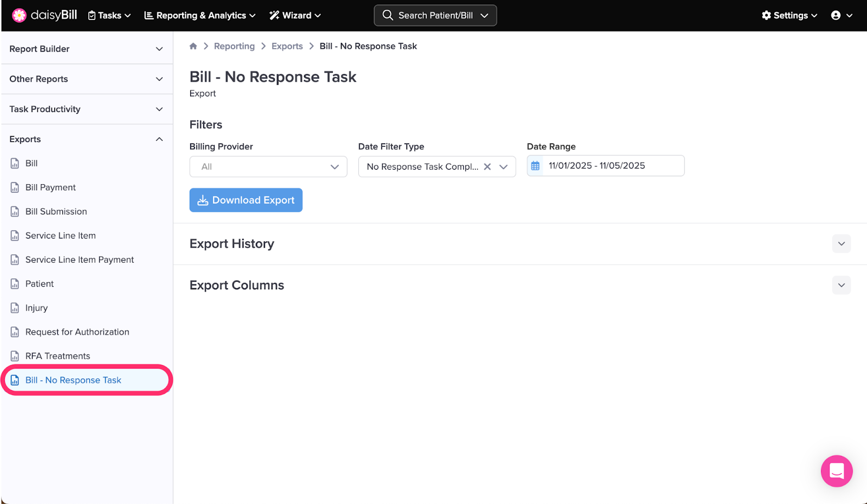Clear the Date Filter Type selection
867x504 pixels.
coord(487,167)
